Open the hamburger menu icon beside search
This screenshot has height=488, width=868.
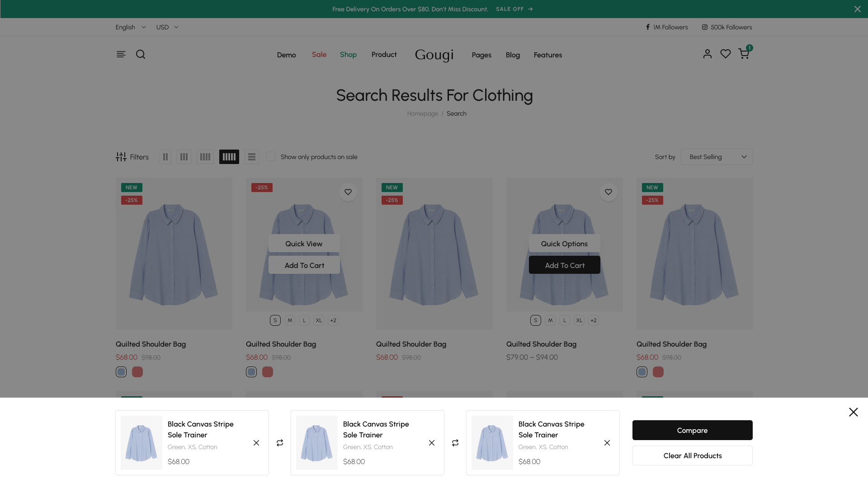click(x=121, y=54)
